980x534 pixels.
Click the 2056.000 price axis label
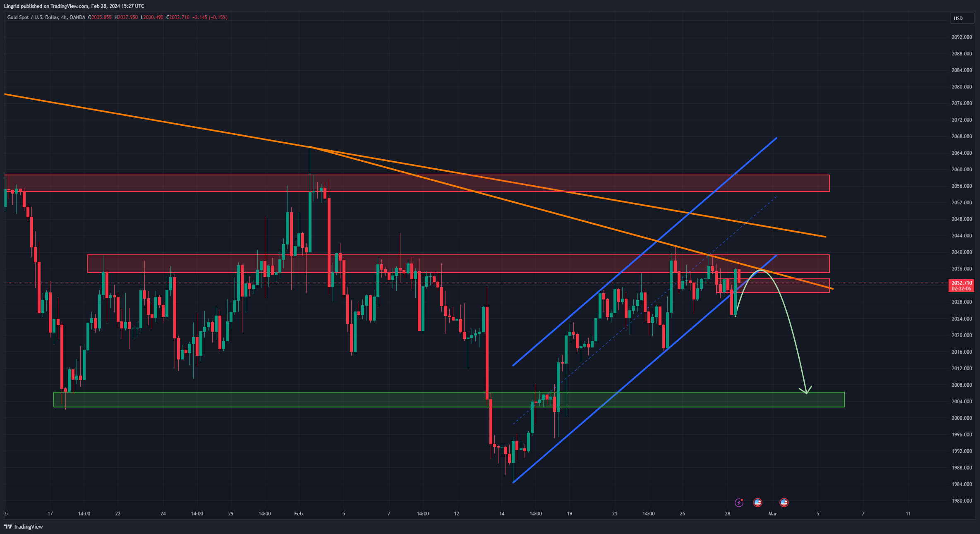962,186
